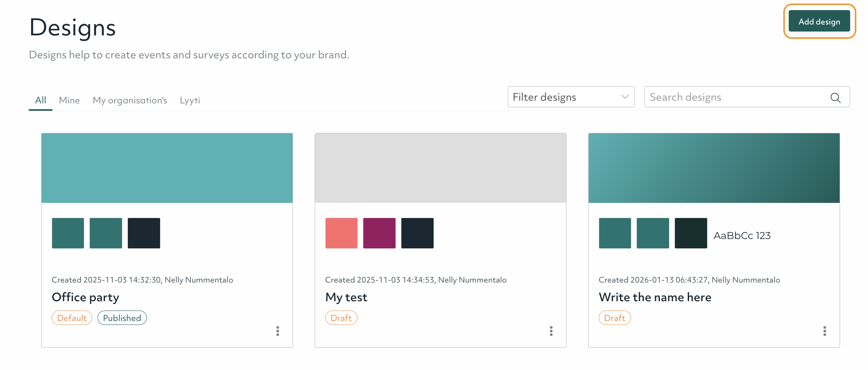Viewport: 868px width, 370px height.
Task: Click the magenta swatch in My test
Action: (x=379, y=233)
